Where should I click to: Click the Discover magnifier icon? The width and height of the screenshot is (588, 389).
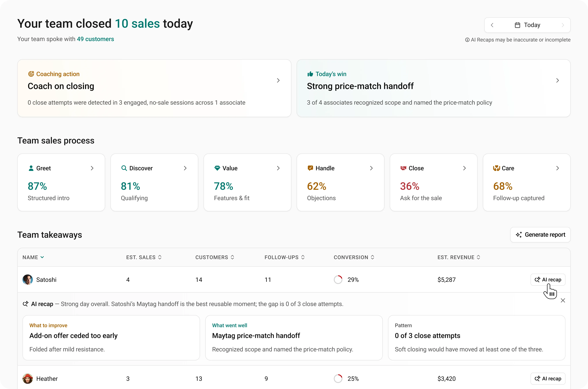click(124, 168)
